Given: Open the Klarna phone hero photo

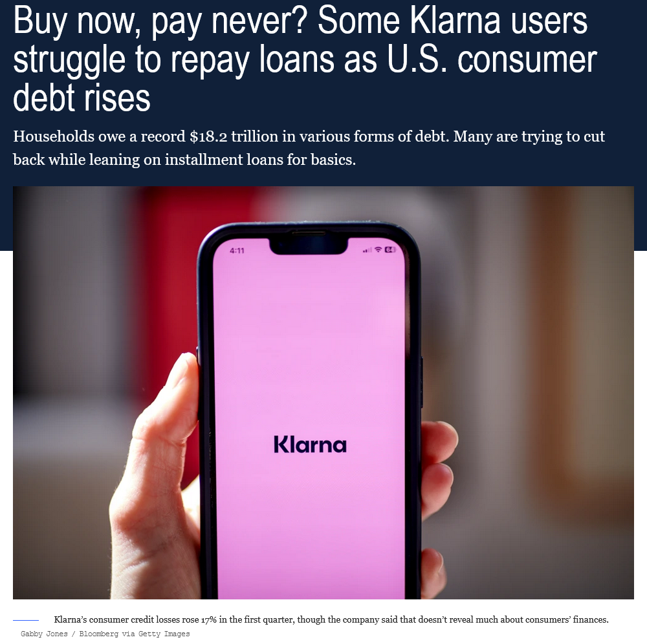Looking at the screenshot, I should [323, 392].
